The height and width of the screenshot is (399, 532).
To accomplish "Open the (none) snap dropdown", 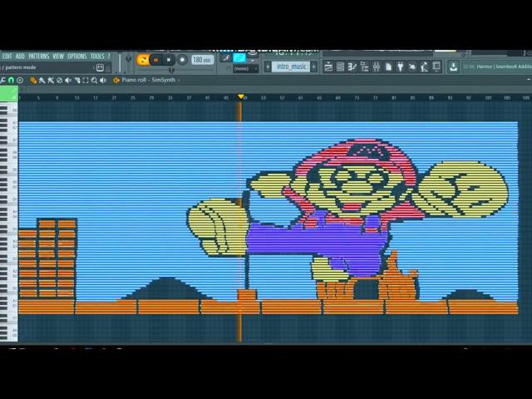I will (x=246, y=68).
